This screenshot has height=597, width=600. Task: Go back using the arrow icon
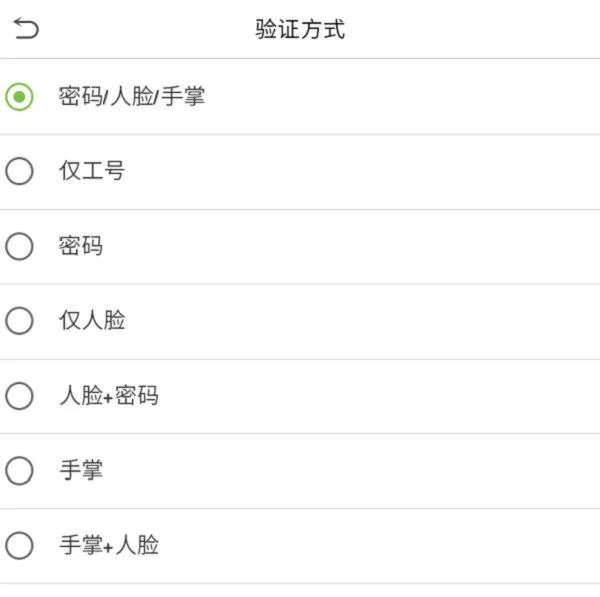(x=26, y=29)
